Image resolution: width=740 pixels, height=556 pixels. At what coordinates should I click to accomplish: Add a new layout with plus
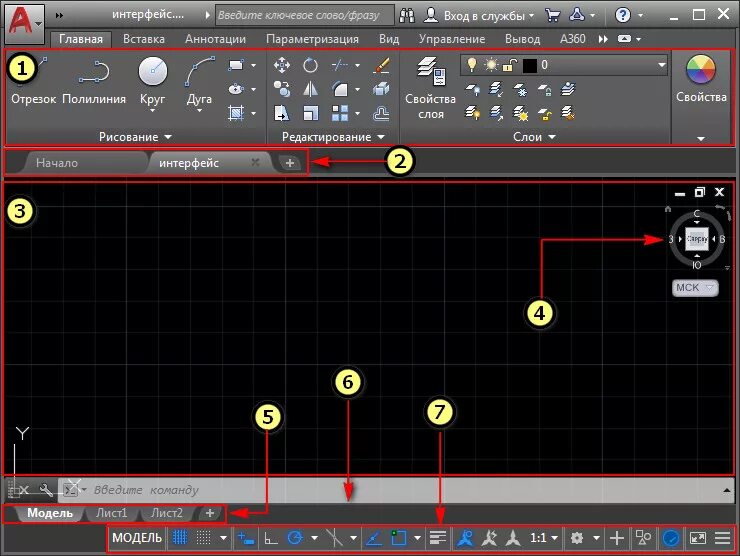click(210, 513)
